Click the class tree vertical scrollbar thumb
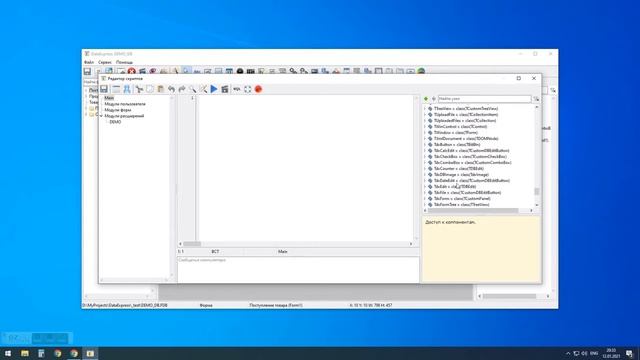This screenshot has width=640, height=360. [537, 191]
